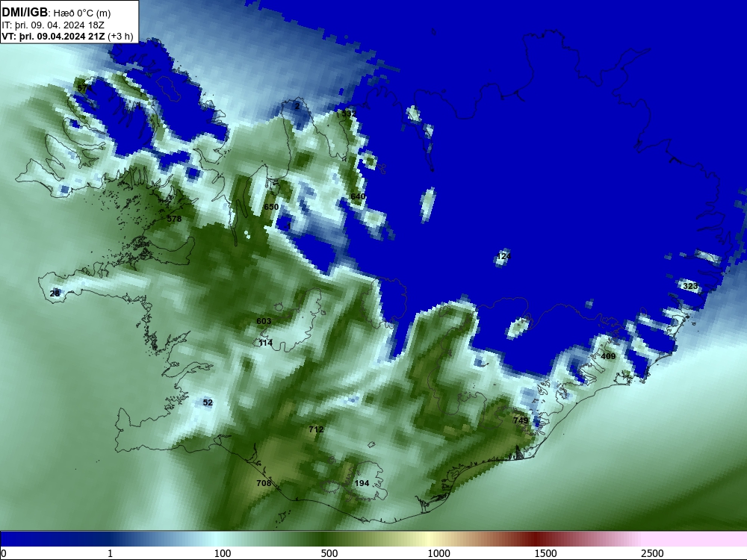Select the map value 749
The height and width of the screenshot is (560, 747).
click(x=521, y=420)
